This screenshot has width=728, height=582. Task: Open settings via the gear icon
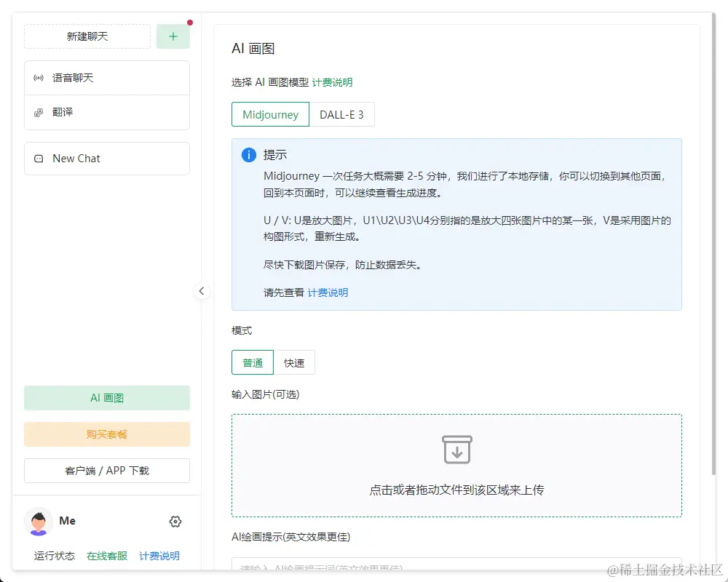(175, 521)
